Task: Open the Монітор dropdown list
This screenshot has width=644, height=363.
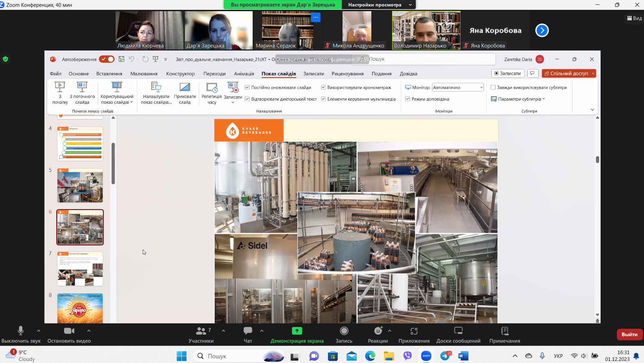Action: tap(481, 87)
